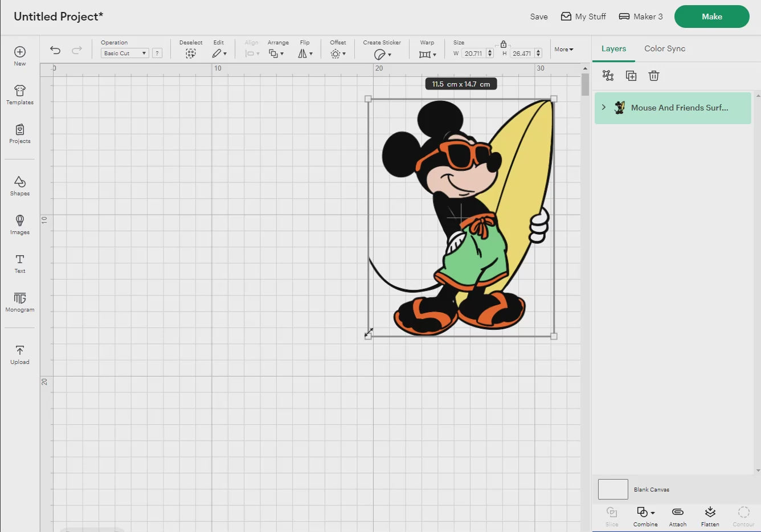761x532 pixels.
Task: Save the project
Action: click(539, 17)
